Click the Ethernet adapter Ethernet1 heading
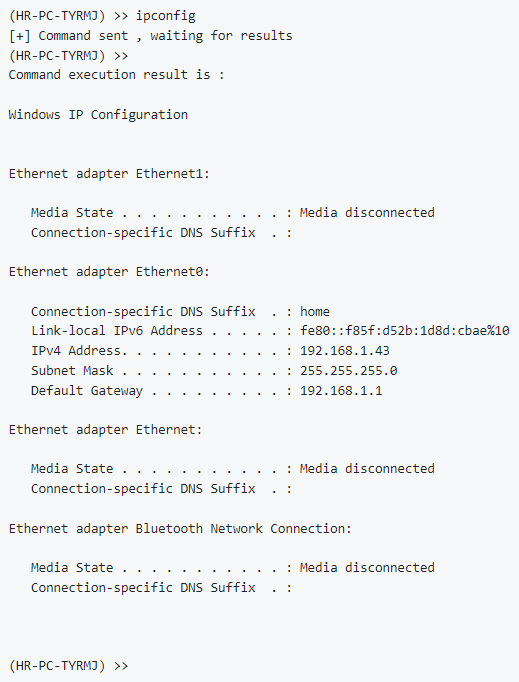Screen dimensions: 519x682 (109, 174)
